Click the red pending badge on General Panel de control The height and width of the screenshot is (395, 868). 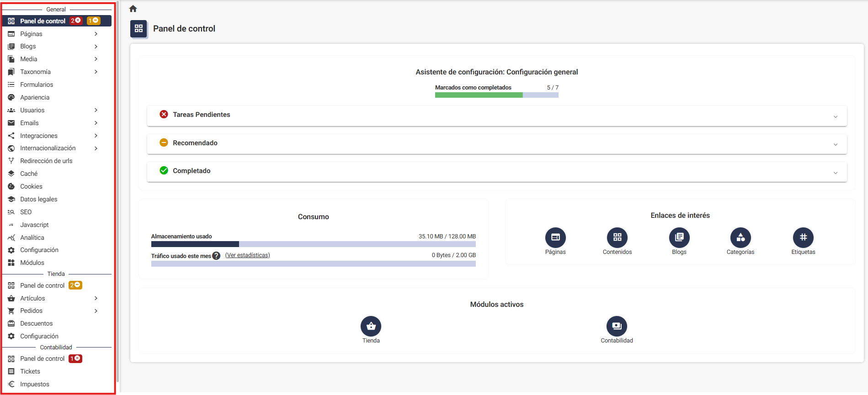[76, 21]
